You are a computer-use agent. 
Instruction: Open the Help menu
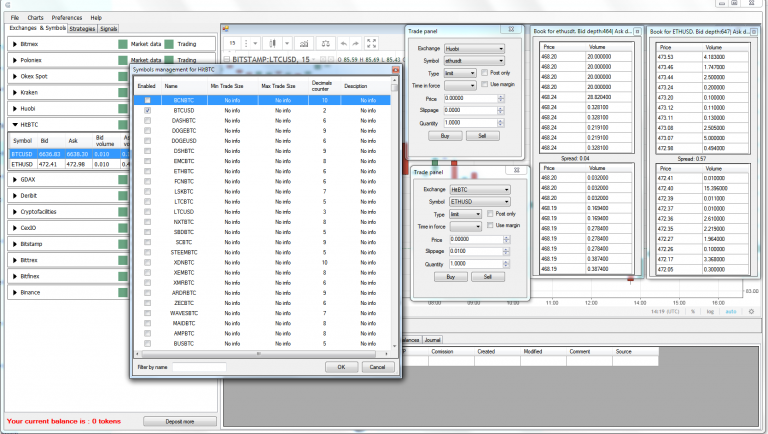coord(96,18)
